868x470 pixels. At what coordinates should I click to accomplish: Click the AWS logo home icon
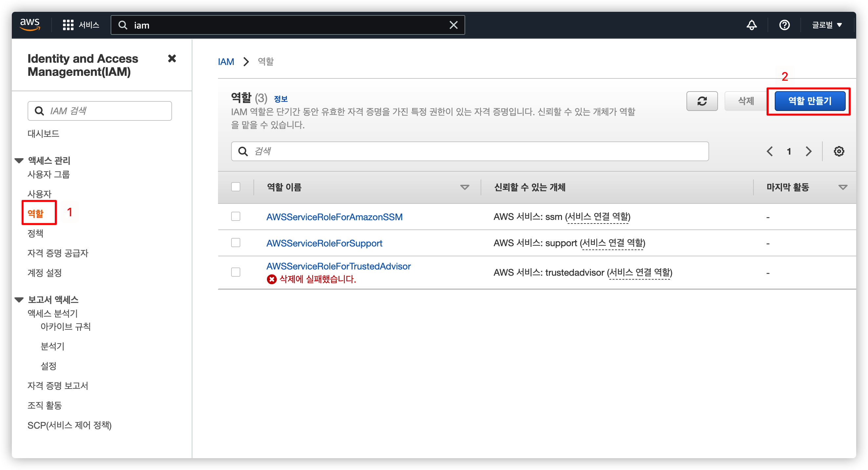pyautogui.click(x=30, y=25)
